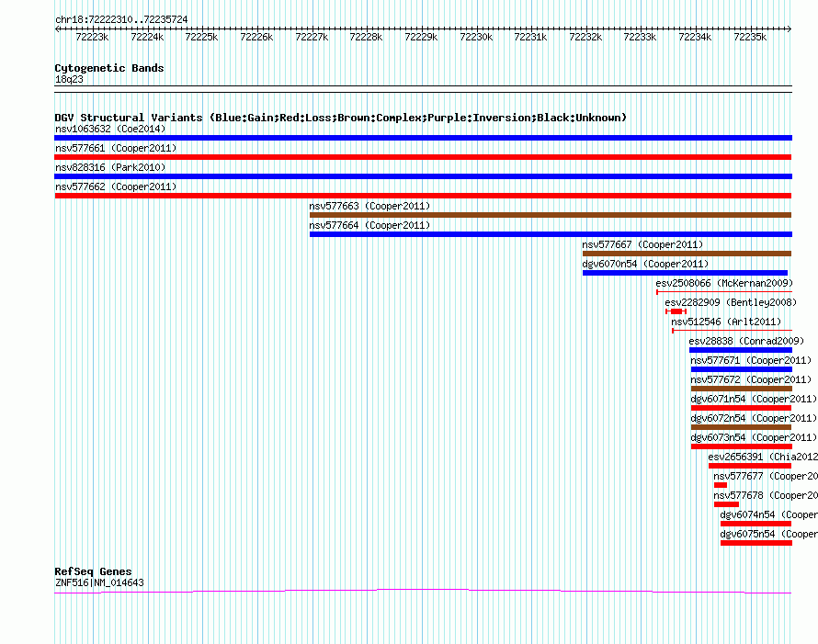Open the DGV Structural Variants track title
This screenshot has height=644, width=818.
340,118
